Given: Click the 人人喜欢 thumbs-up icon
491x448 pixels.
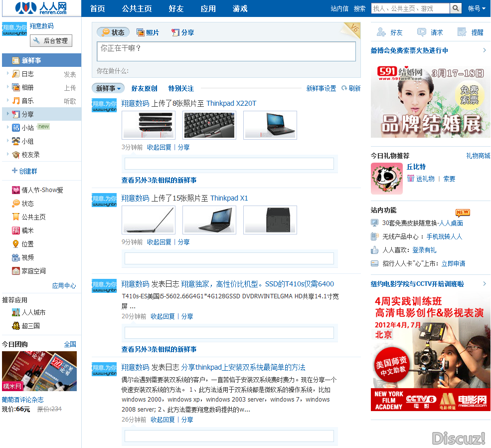Looking at the screenshot, I should [374, 249].
